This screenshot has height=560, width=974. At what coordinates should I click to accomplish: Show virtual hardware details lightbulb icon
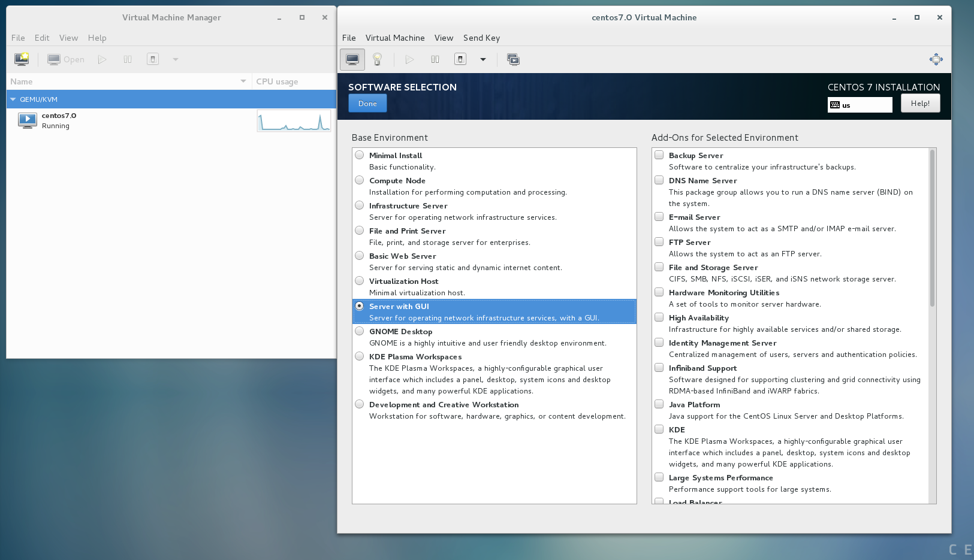[x=378, y=59]
